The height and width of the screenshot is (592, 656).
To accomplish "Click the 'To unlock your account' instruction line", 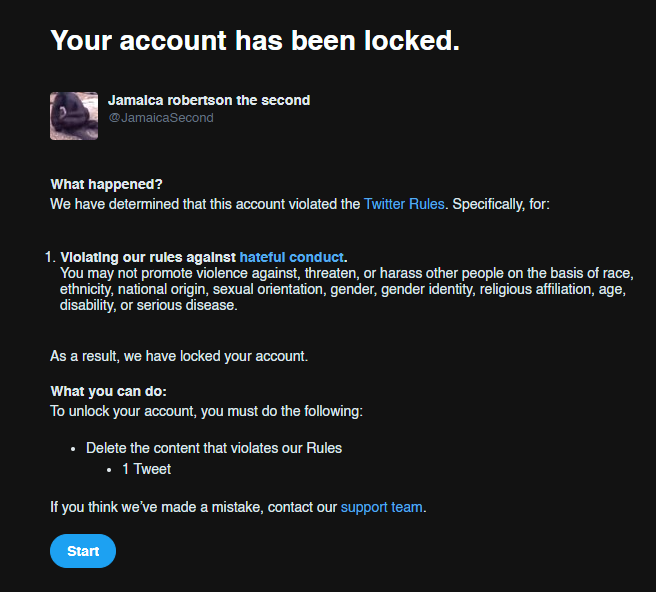I will coord(206,411).
